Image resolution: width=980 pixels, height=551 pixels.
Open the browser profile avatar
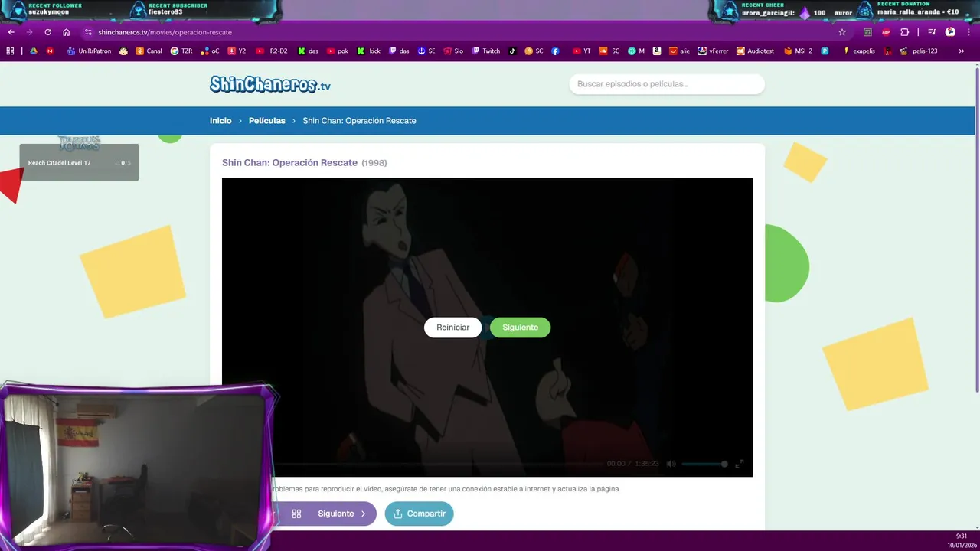click(x=950, y=32)
